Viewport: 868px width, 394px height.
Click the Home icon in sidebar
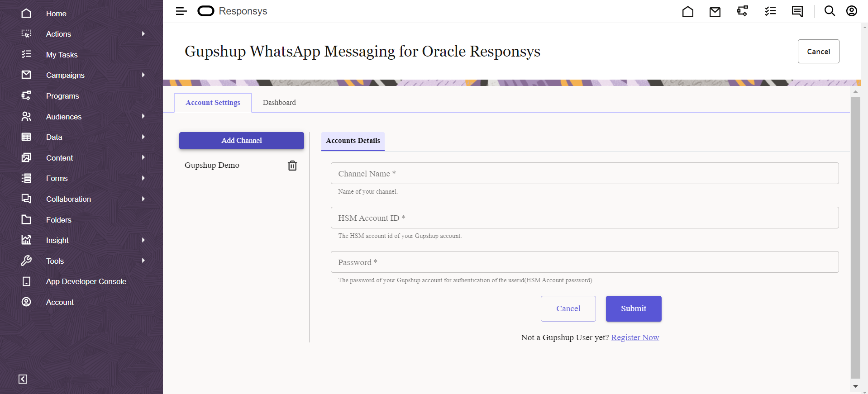click(x=26, y=13)
